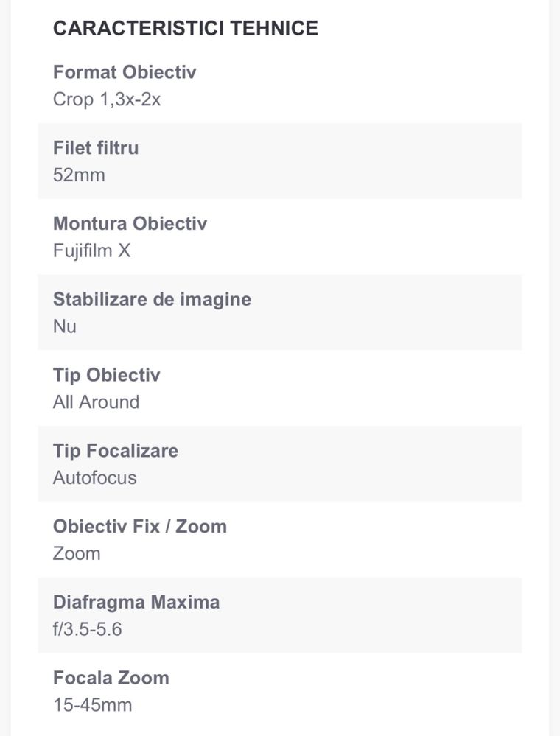The height and width of the screenshot is (736, 560).
Task: Click the Zoom value under Obiectiv Fix / Zoom
Action: tap(77, 554)
